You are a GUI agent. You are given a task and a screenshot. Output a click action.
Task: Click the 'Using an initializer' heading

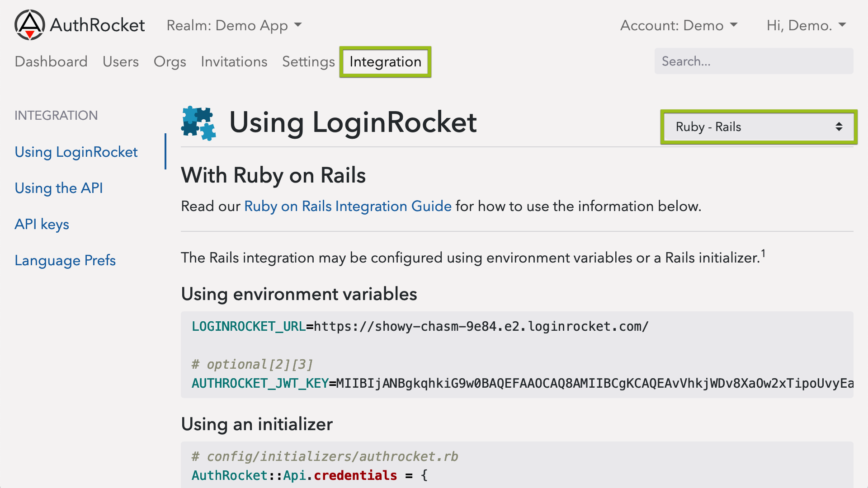(257, 424)
